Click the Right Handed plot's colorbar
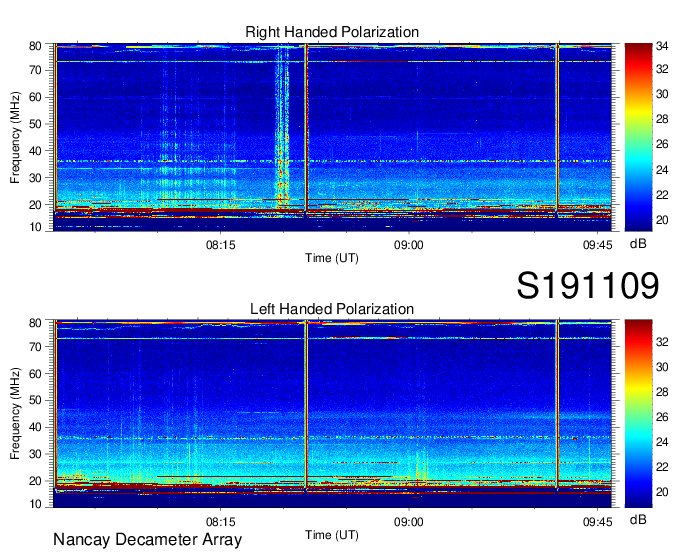 tap(638, 137)
